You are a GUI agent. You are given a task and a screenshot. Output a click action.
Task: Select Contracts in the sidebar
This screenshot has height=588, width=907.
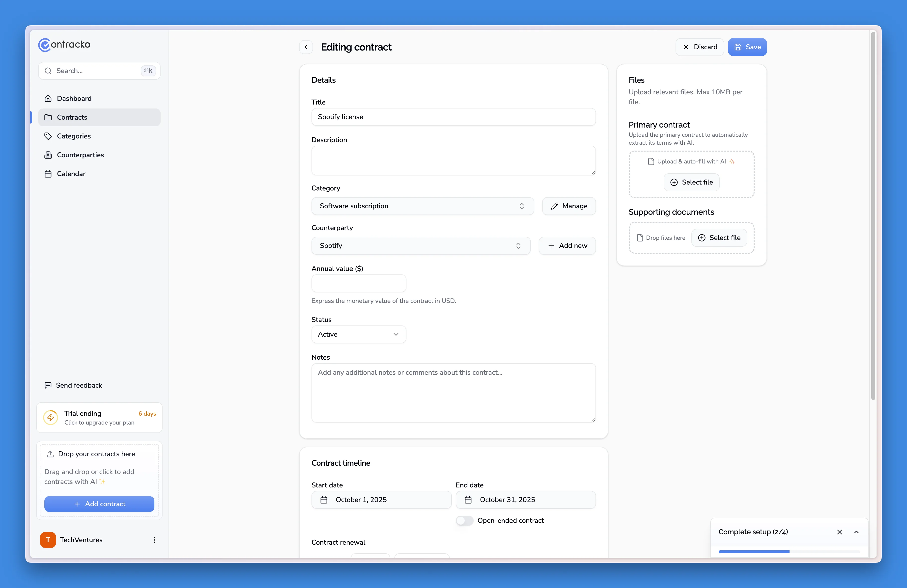72,117
